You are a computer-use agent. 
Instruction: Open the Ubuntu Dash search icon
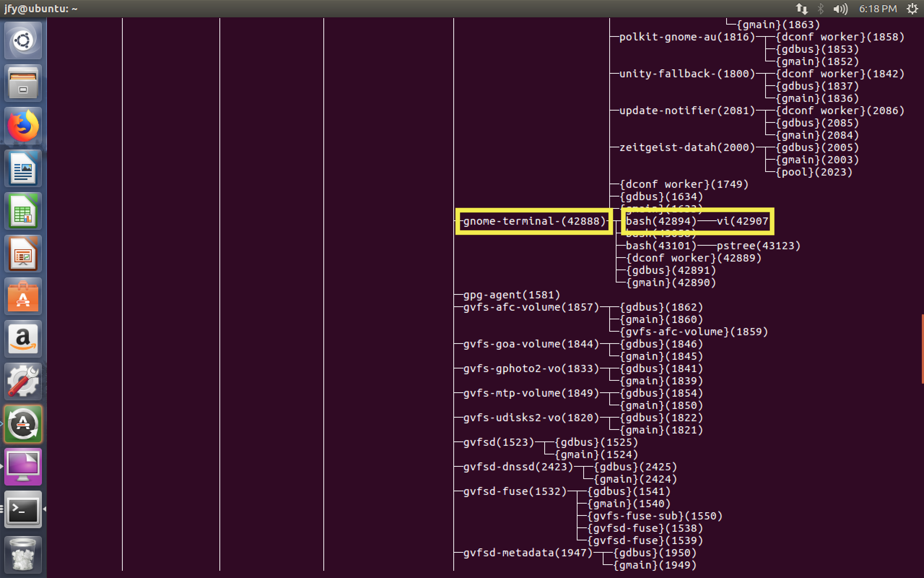pyautogui.click(x=23, y=40)
